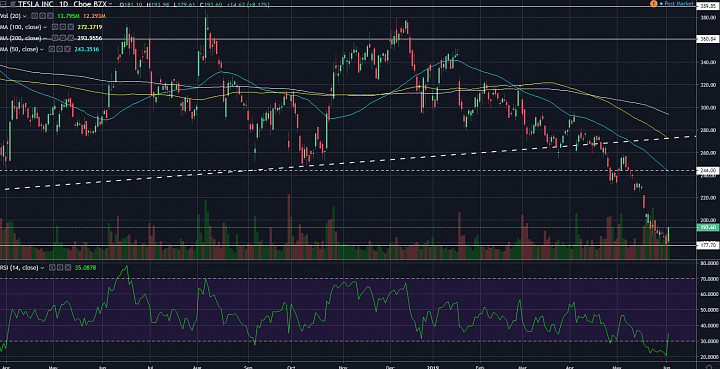720x369 pixels.
Task: Click the change value +14.63 (+8.17%)
Action: point(248,5)
